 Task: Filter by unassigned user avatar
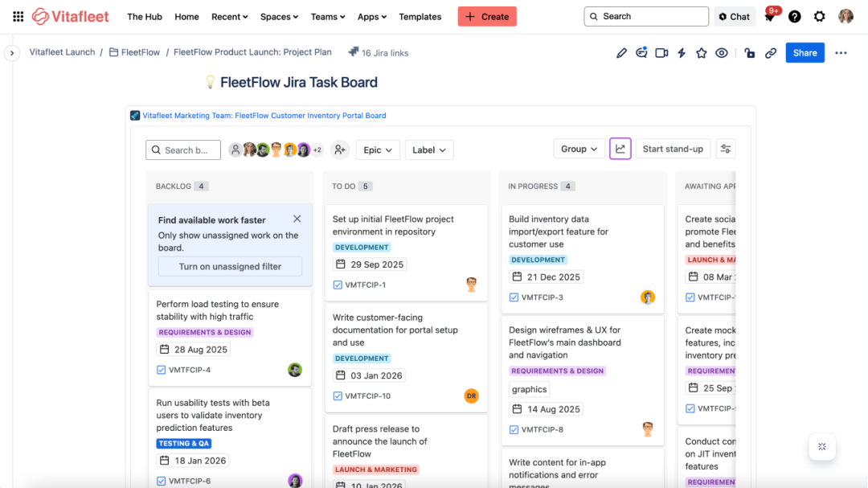(x=235, y=150)
